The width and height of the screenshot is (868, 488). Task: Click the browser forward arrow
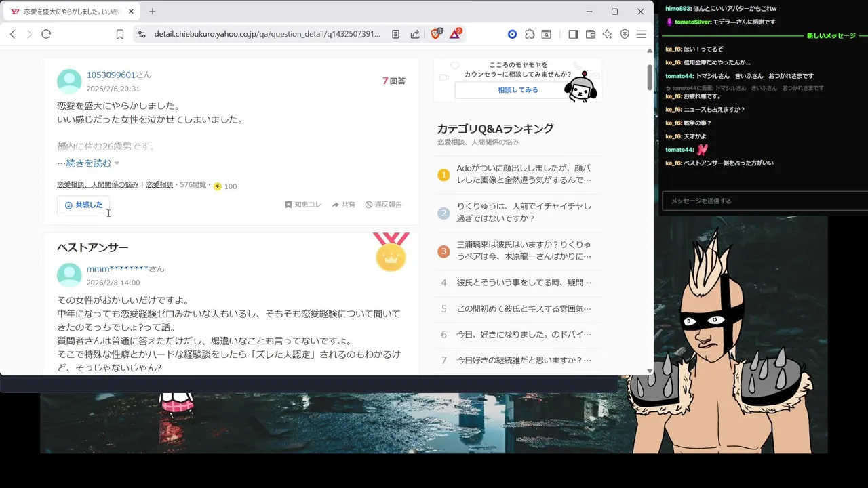pos(29,34)
